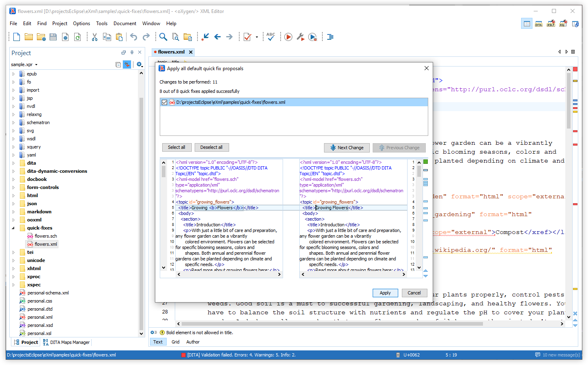Click the Select all button
The width and height of the screenshot is (588, 365).
coord(177,147)
